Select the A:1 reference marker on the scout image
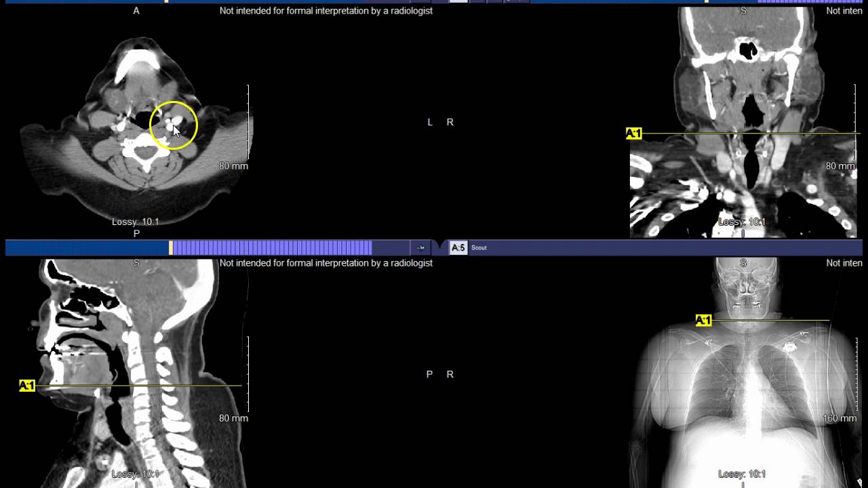The image size is (868, 488). (x=703, y=321)
